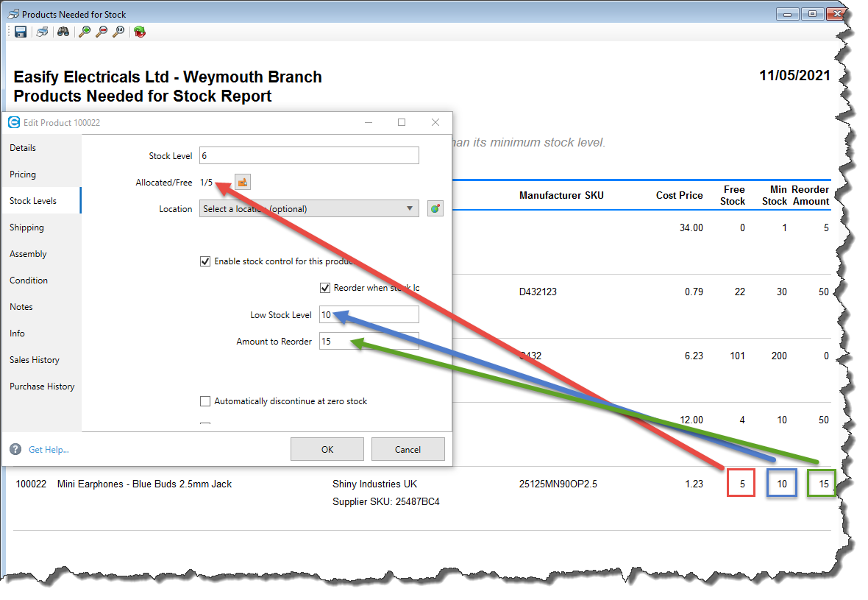Enable Automatically discontinue at zero stock

205,401
